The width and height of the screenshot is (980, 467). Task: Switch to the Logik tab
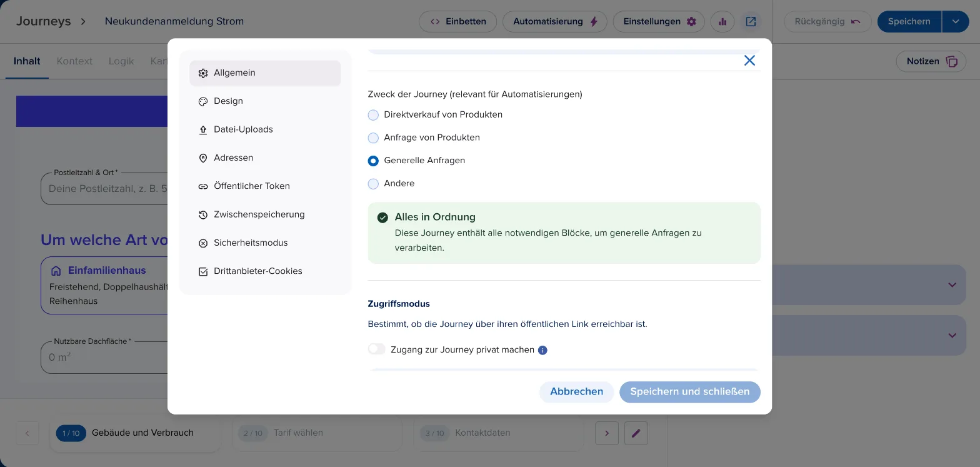(x=121, y=61)
